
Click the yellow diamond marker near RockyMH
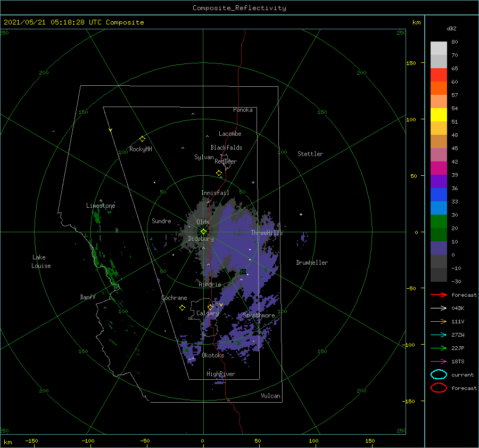point(142,139)
